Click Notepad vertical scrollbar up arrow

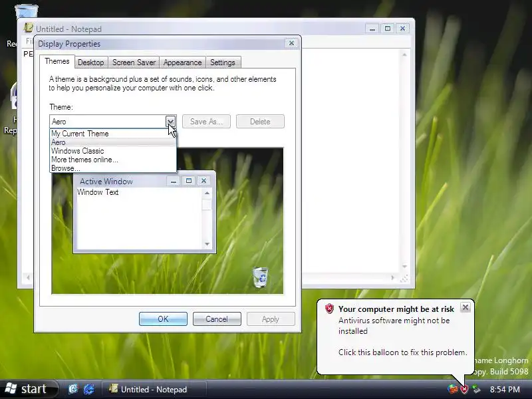click(x=404, y=55)
